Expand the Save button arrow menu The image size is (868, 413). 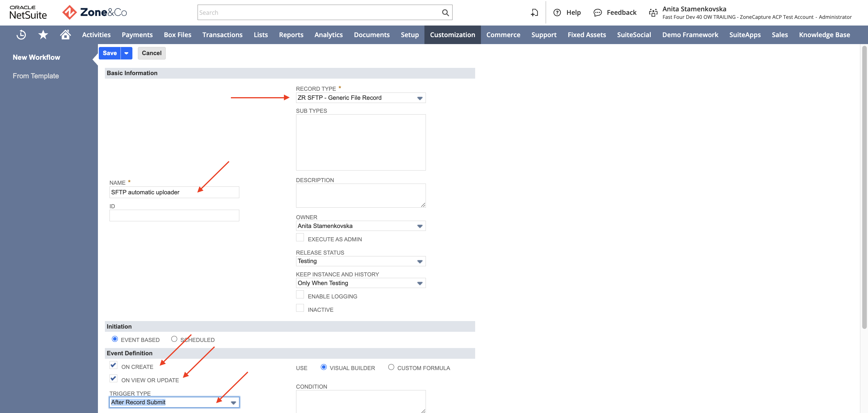126,53
